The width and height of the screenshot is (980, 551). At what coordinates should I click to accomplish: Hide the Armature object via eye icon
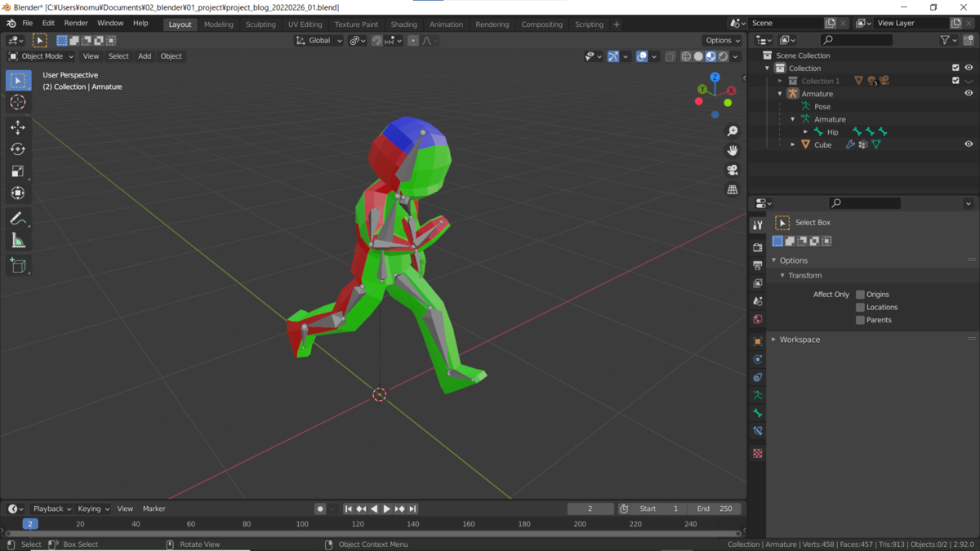(969, 94)
